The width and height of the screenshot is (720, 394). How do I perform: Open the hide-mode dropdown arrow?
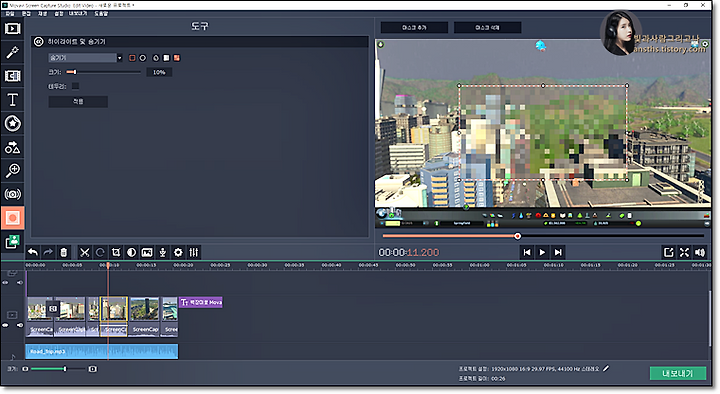(x=119, y=58)
